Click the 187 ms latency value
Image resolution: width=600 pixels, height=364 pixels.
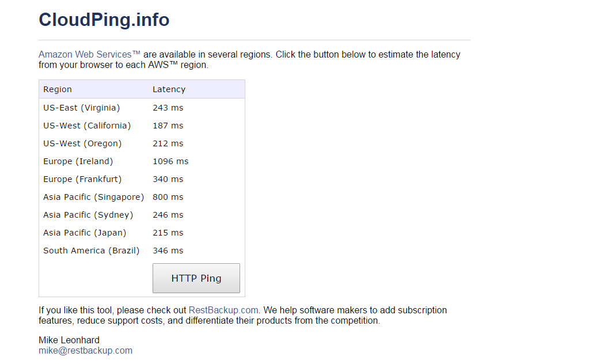(x=168, y=126)
